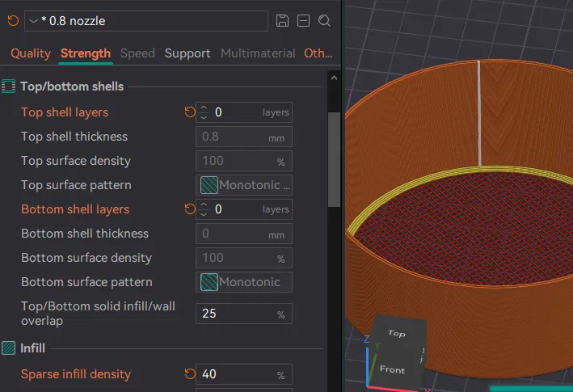Click the solid infill/wall overlap field
573x392 pixels.
(244, 314)
